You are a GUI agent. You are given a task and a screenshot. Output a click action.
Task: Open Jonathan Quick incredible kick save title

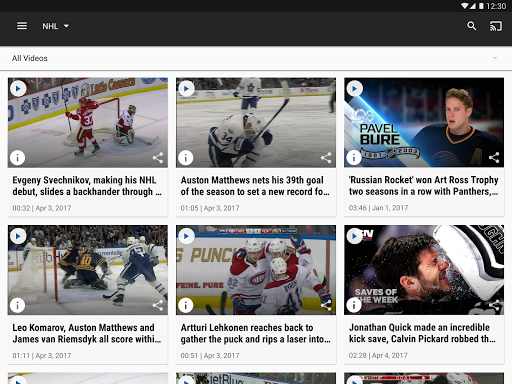(x=422, y=333)
